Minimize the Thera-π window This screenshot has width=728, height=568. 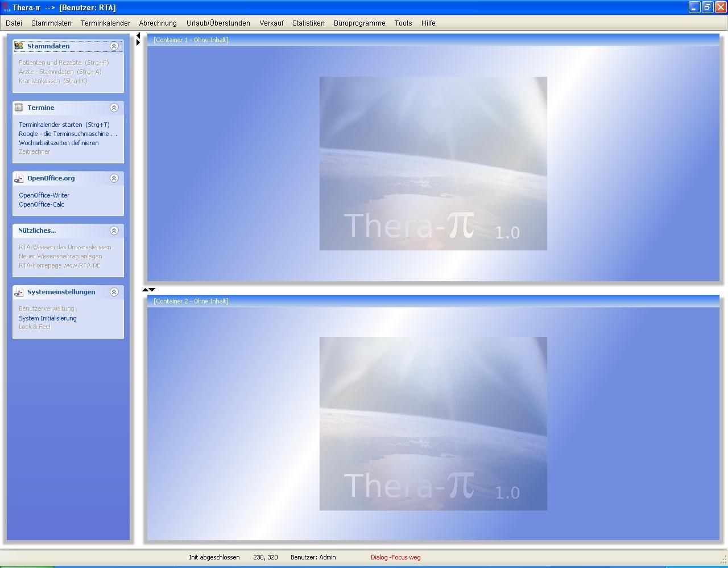[x=694, y=7]
